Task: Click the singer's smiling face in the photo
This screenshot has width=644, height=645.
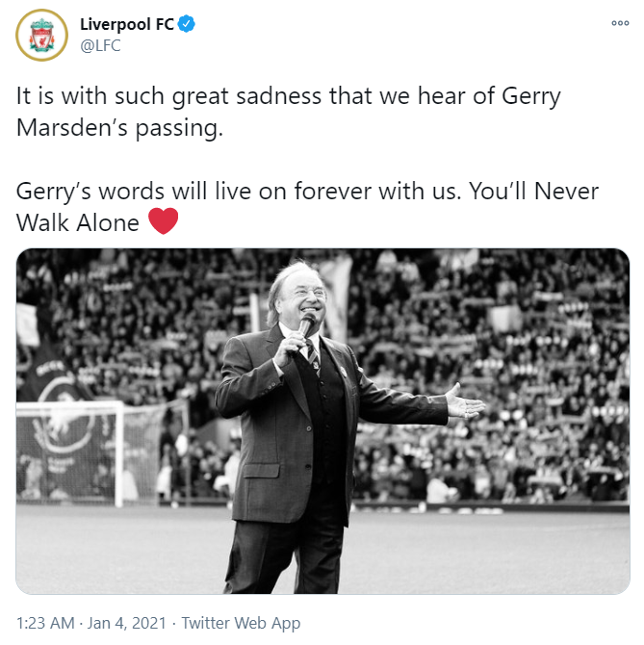Action: click(305, 295)
